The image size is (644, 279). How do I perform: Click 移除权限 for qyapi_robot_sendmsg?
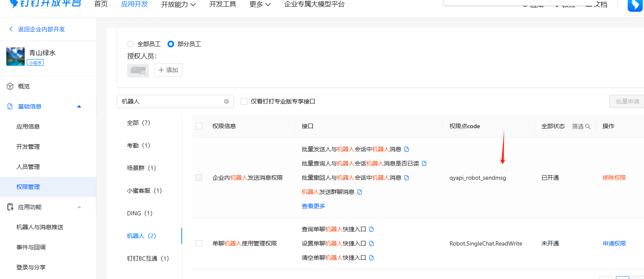tap(614, 178)
